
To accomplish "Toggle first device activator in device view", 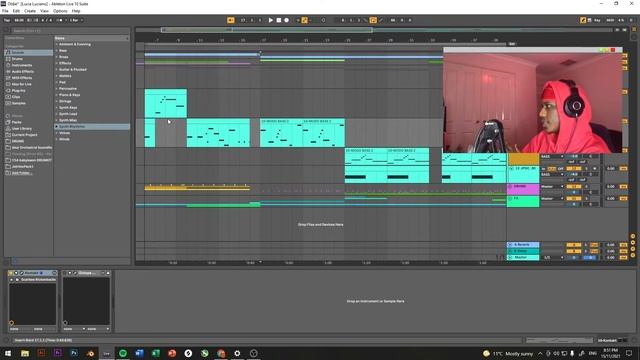I will tap(11, 273).
